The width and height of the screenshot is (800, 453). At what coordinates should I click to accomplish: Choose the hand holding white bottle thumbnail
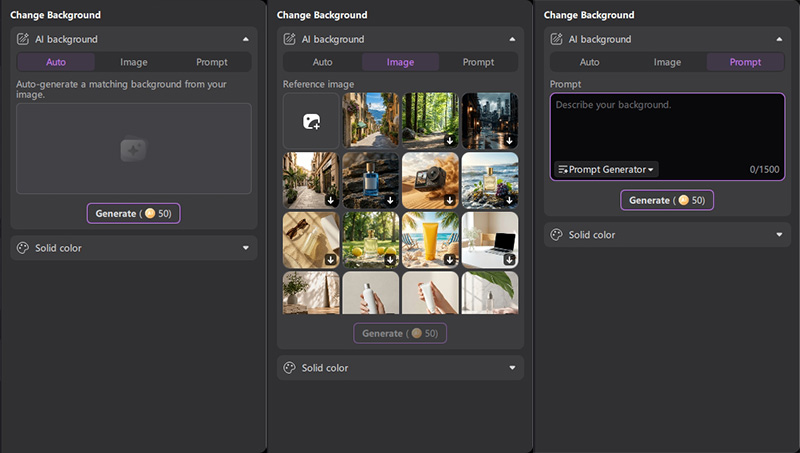(371, 293)
